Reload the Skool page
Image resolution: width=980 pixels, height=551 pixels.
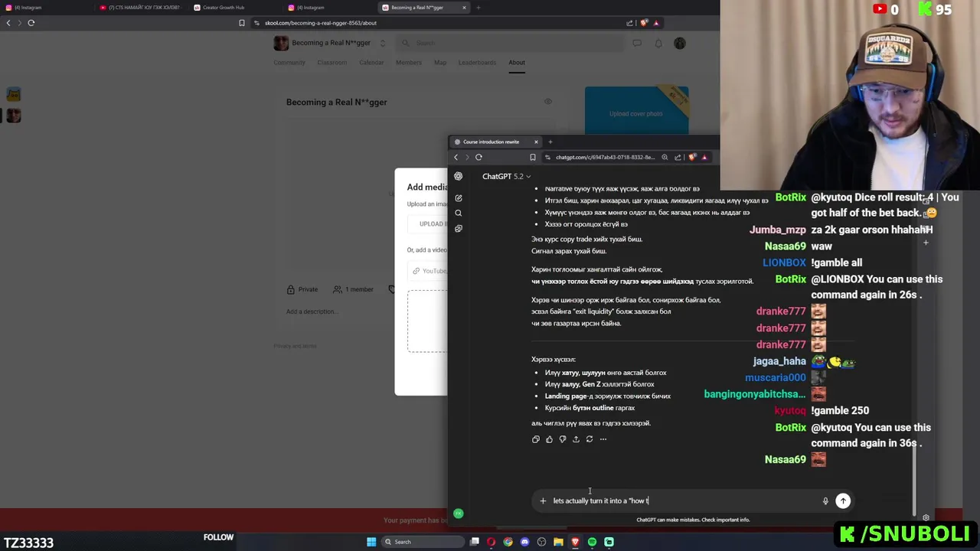pyautogui.click(x=31, y=23)
